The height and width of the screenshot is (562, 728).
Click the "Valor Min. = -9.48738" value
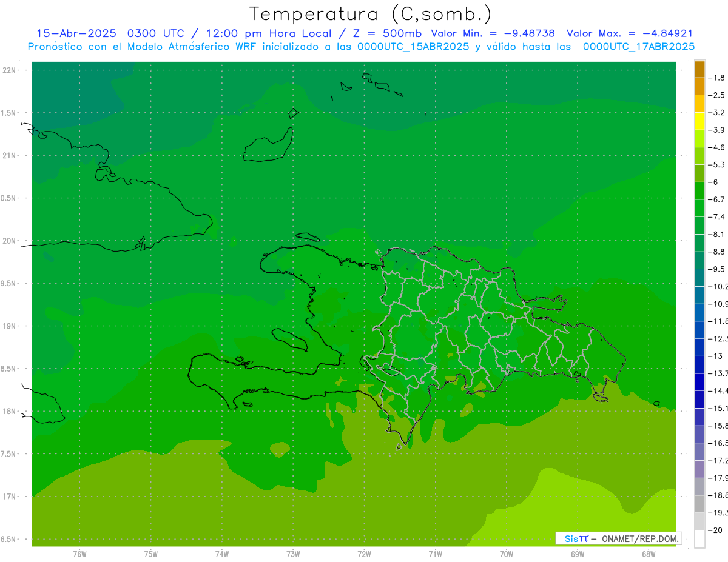click(x=493, y=33)
